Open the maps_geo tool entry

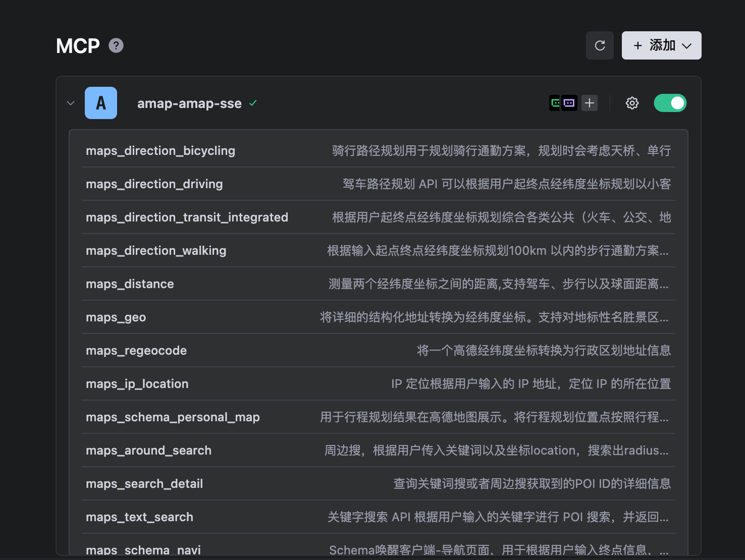pos(116,317)
